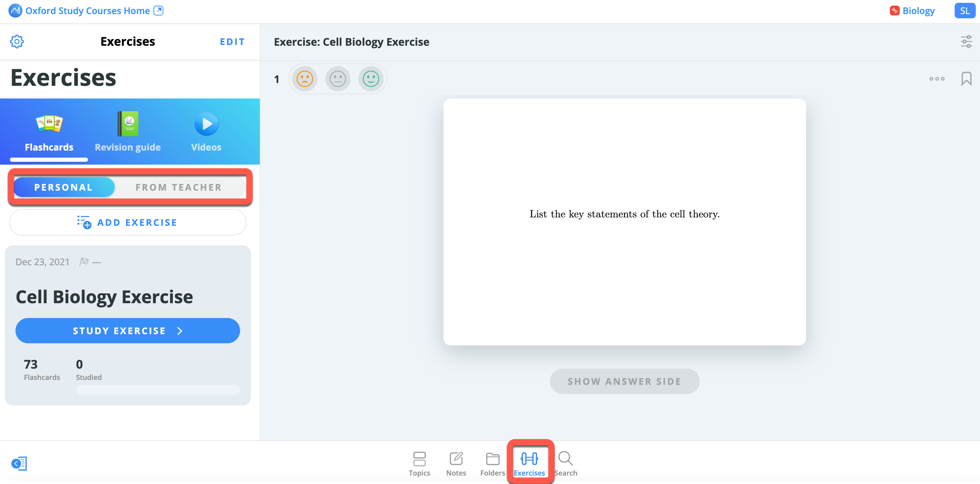Bookmark the current flashcard
980x484 pixels.
click(966, 79)
